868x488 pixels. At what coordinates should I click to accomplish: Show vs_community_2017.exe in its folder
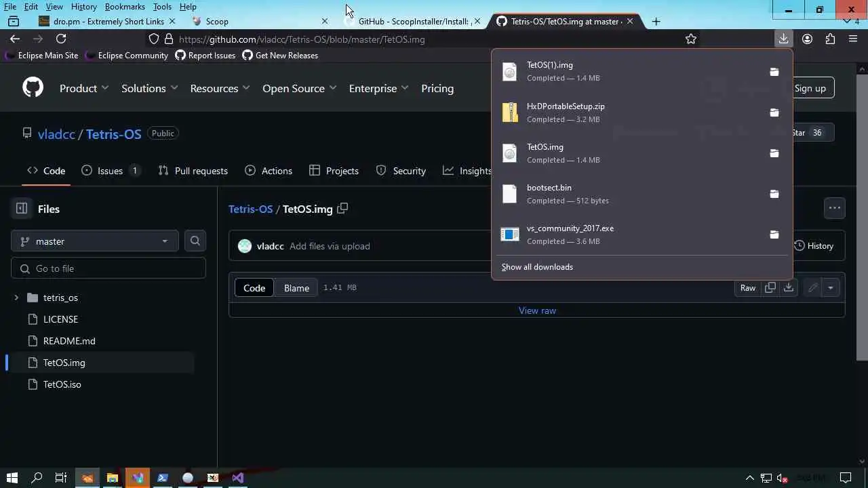coord(774,235)
